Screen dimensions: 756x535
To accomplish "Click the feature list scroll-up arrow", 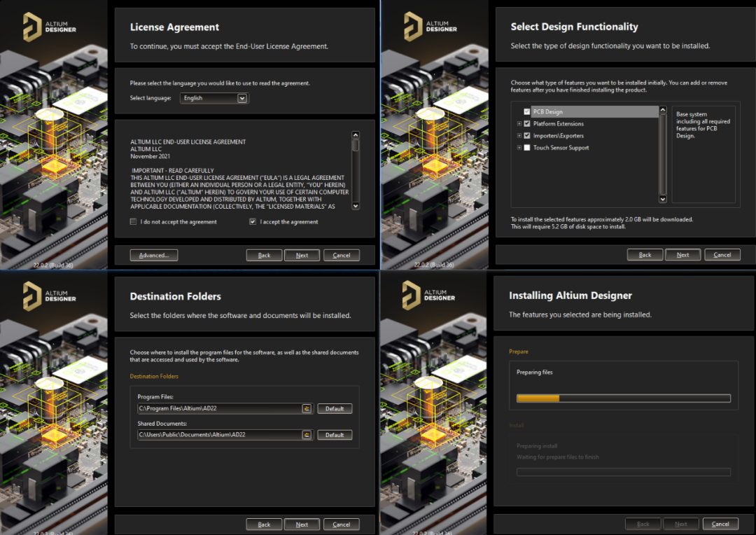I will click(663, 110).
